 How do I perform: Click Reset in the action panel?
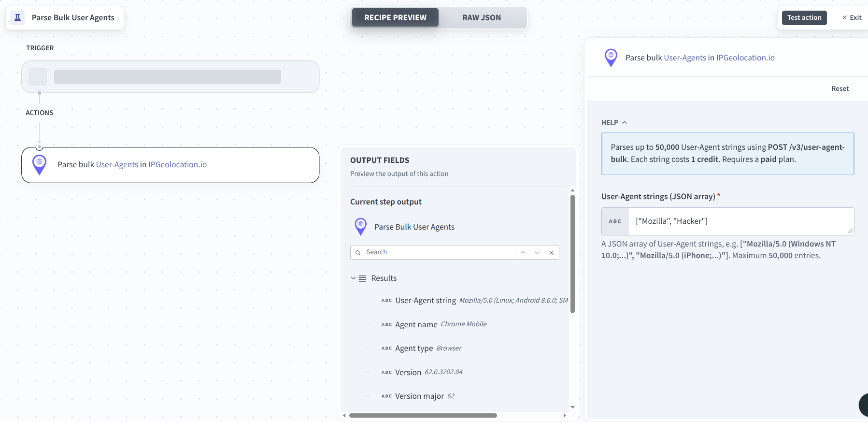click(840, 89)
